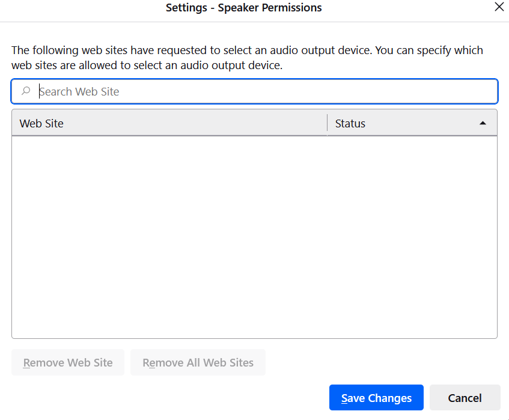
Task: Cancel the speaker permissions dialog
Action: [465, 398]
